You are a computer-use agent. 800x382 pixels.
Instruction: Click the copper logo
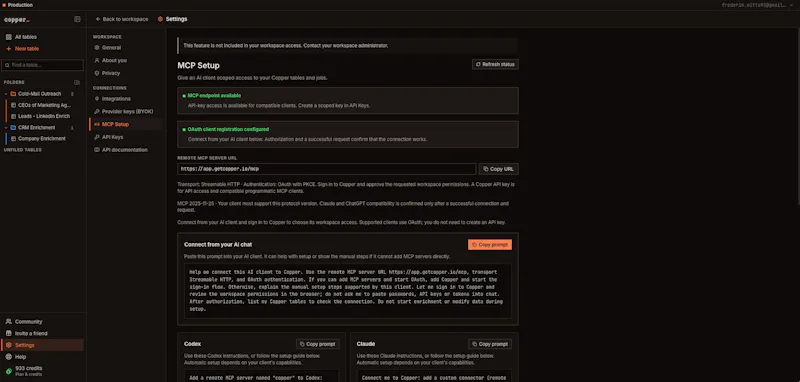[17, 20]
